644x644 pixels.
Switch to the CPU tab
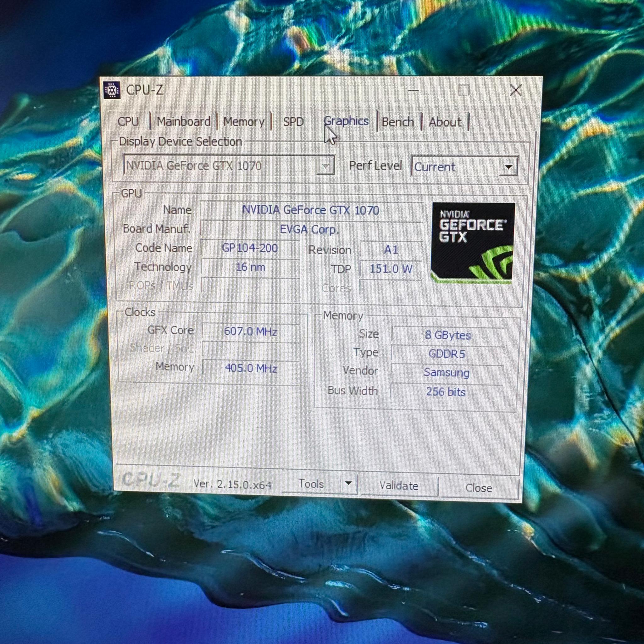pyautogui.click(x=129, y=122)
